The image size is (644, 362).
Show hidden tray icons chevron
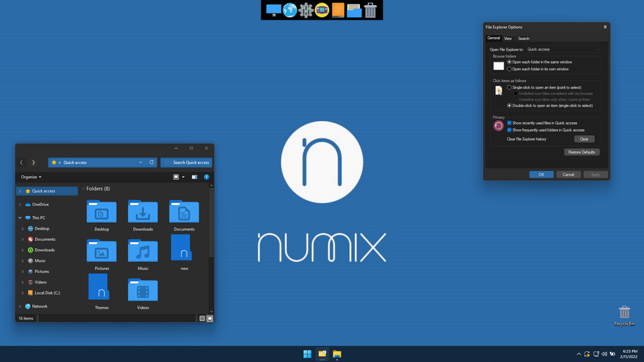coord(579,354)
